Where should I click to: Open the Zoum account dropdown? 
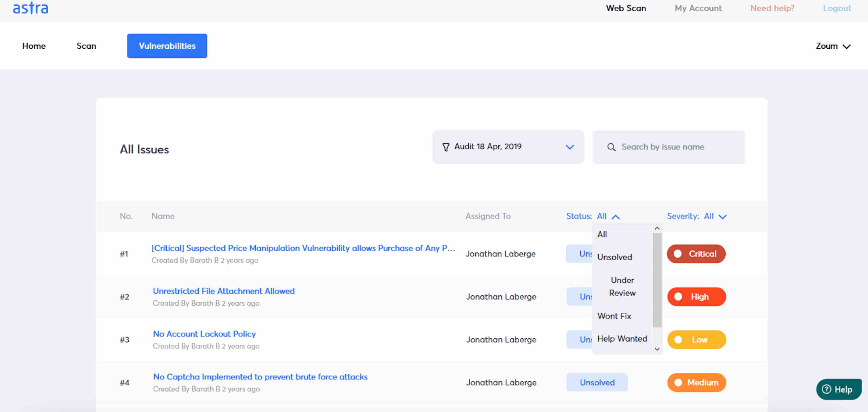point(833,46)
